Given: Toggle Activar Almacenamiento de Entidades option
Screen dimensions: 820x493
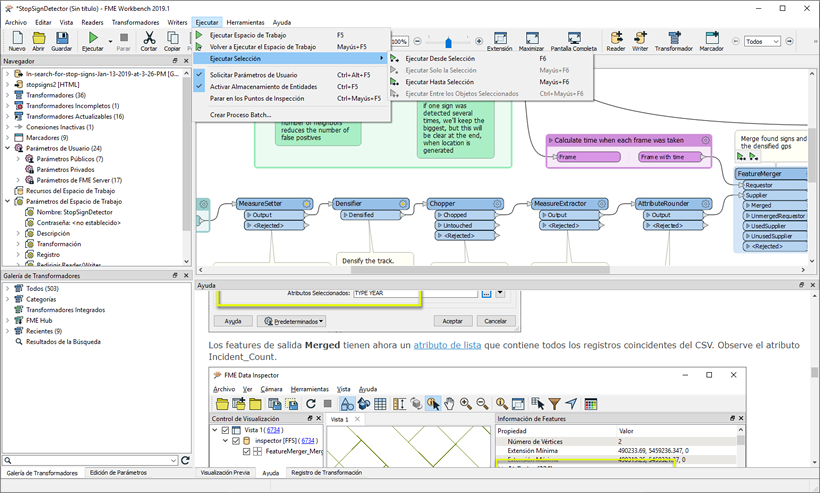Looking at the screenshot, I should (292, 86).
